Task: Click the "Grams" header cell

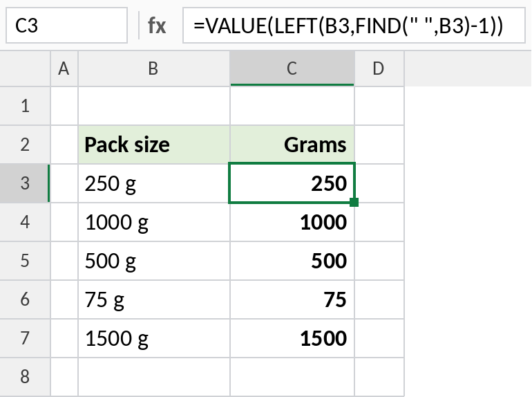Action: click(292, 145)
